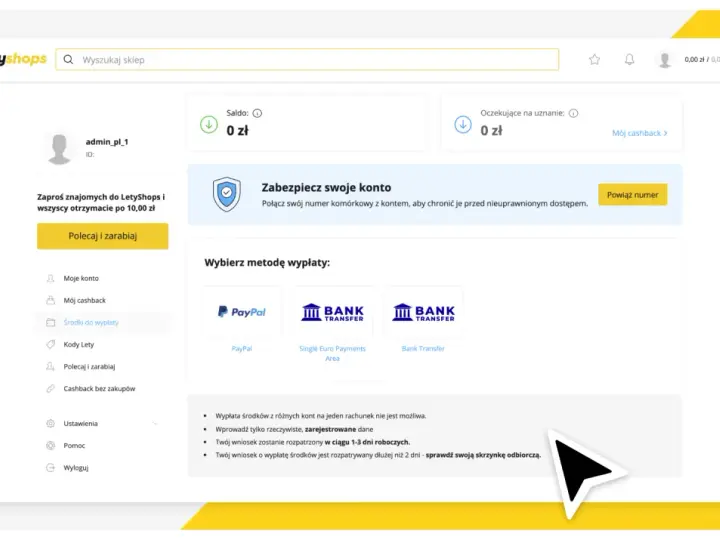Image resolution: width=720 pixels, height=540 pixels.
Task: Open the Mój cashback link
Action: [640, 133]
